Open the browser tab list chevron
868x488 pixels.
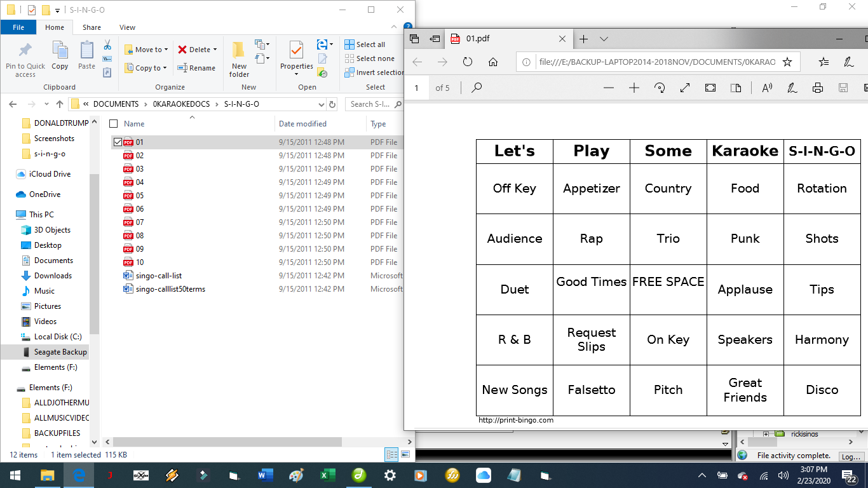click(604, 39)
